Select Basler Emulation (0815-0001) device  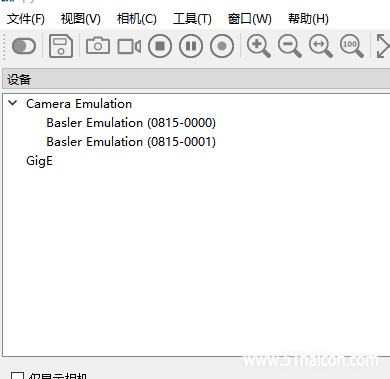[131, 142]
